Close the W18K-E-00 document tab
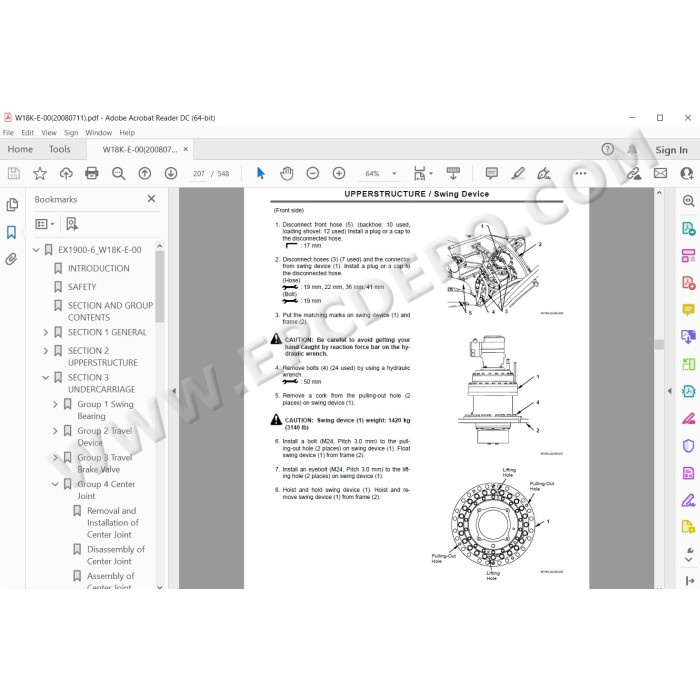700x700 pixels. point(186,149)
